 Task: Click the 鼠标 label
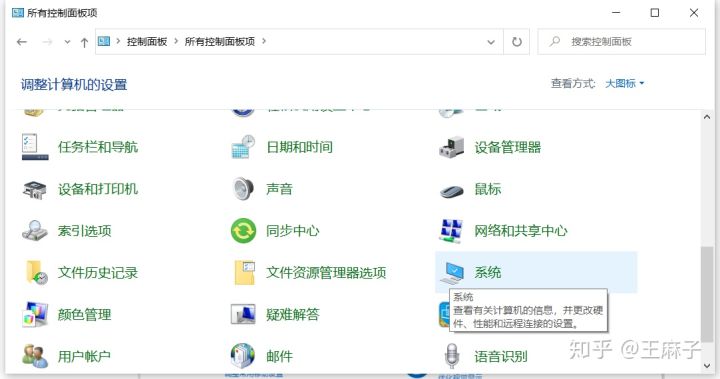tap(488, 189)
